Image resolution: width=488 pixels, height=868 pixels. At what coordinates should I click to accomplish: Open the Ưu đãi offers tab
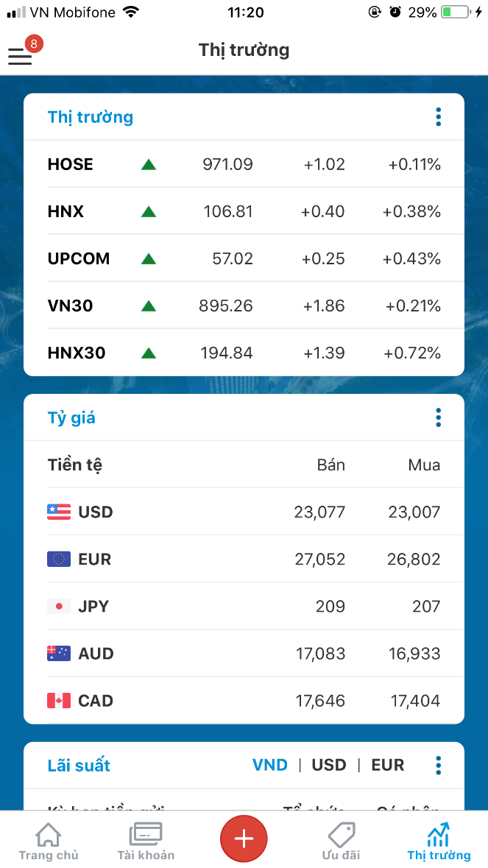[x=341, y=841]
